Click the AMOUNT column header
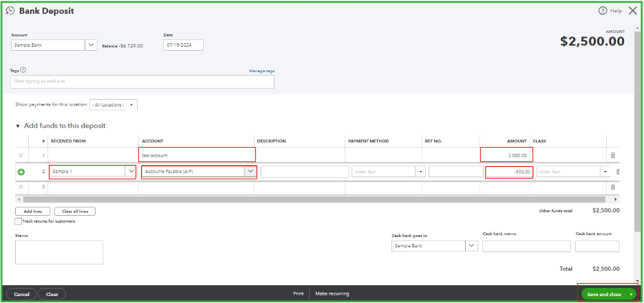 click(x=517, y=141)
